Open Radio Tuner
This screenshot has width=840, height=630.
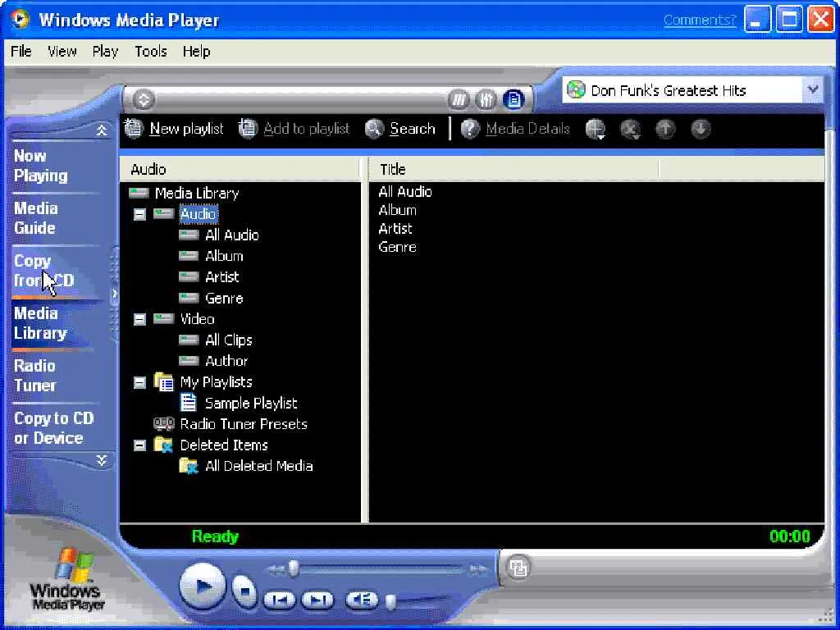click(x=34, y=376)
